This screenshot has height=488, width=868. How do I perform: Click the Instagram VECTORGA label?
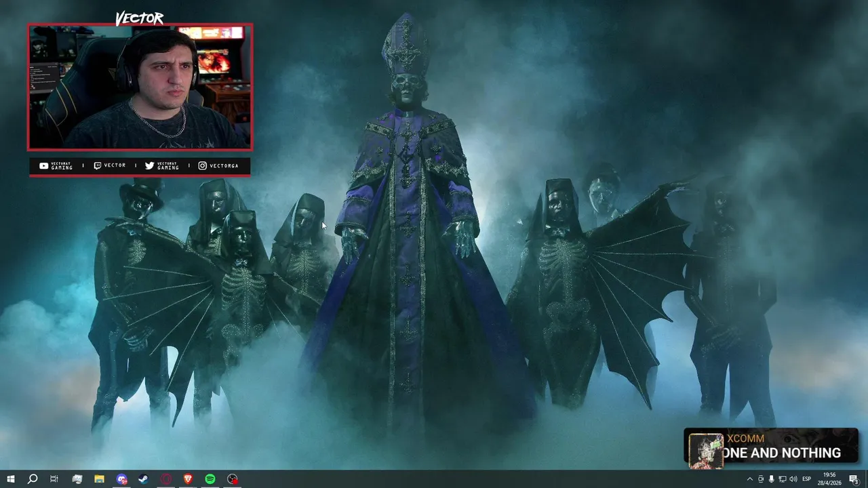click(x=218, y=165)
